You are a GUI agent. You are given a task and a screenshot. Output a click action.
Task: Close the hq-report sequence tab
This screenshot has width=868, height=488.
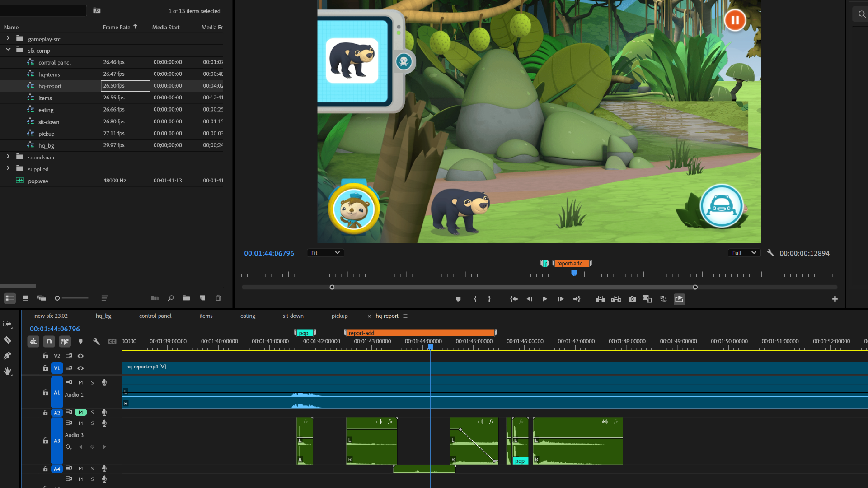point(369,316)
